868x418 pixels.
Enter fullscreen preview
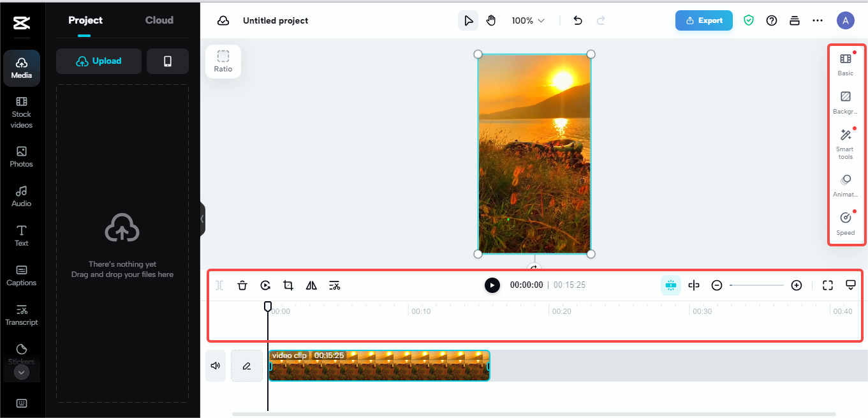(x=828, y=285)
